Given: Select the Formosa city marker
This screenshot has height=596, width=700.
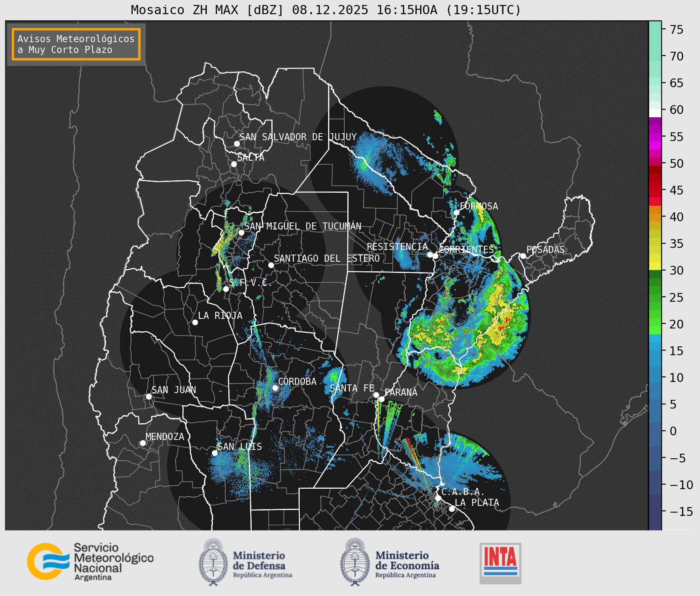Looking at the screenshot, I should click(456, 212).
